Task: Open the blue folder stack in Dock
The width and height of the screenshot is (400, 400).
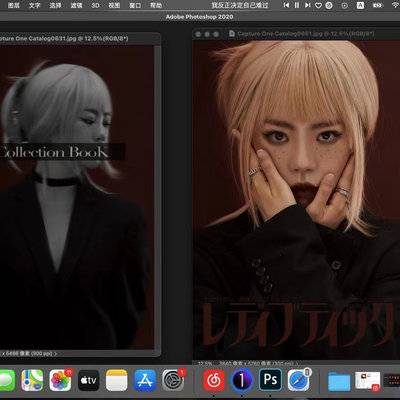Action: 339,381
